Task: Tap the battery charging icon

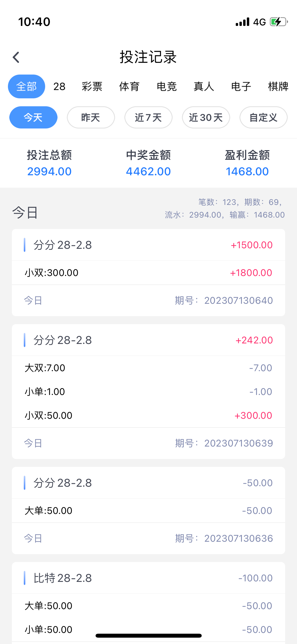Action: coord(278,22)
